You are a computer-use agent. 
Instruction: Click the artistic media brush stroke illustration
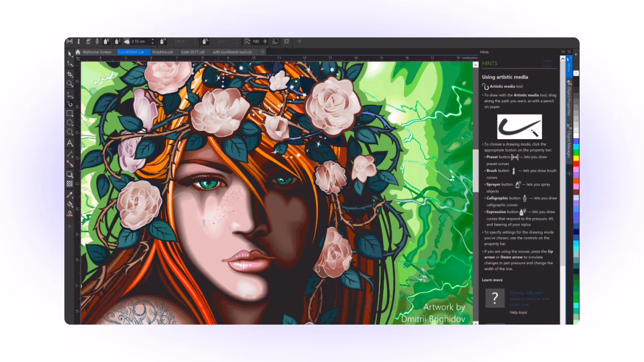pos(520,127)
